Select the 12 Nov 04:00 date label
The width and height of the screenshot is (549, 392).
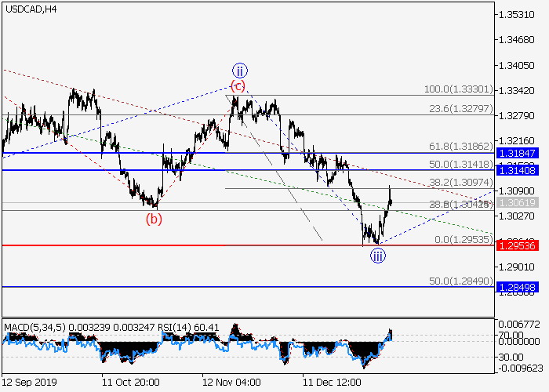[231, 383]
